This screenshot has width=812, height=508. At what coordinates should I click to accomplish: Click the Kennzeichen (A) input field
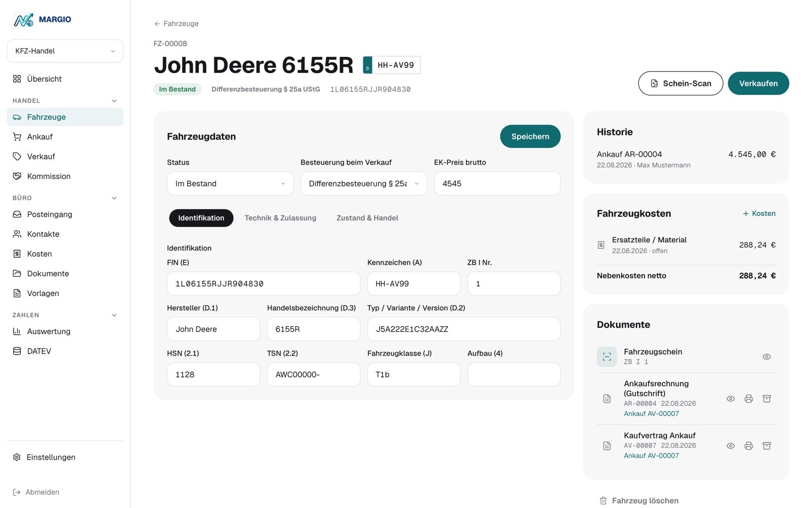414,283
